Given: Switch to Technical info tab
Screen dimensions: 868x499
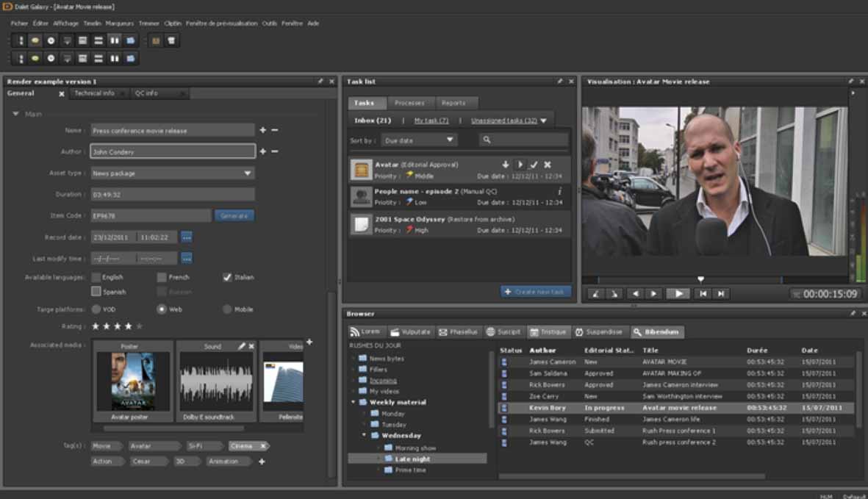Looking at the screenshot, I should click(98, 93).
